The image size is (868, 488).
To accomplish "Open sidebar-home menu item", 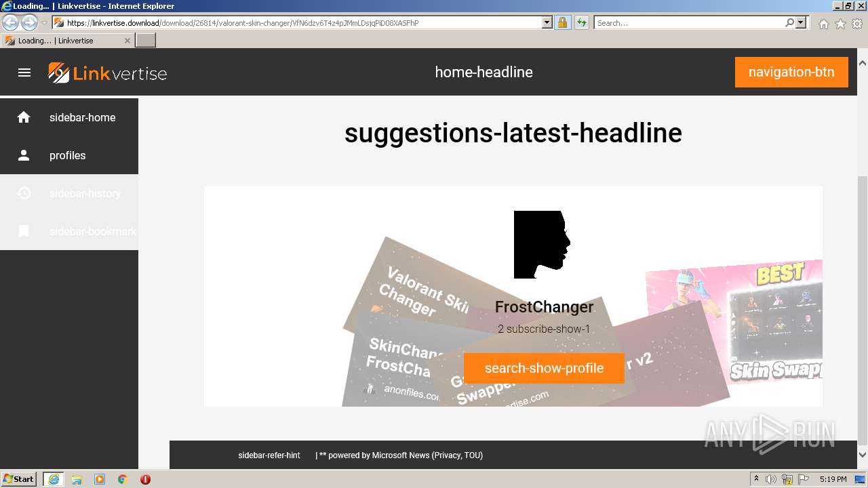I will [69, 117].
